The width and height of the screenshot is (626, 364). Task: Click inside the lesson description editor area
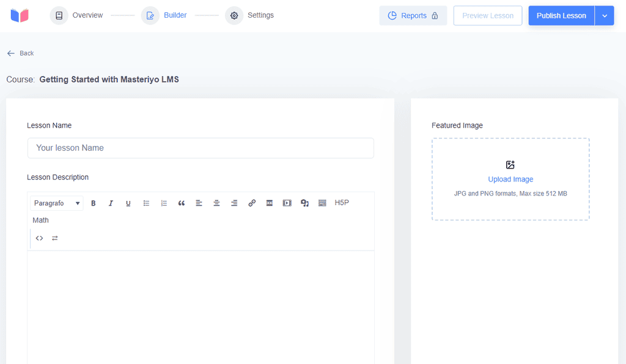tap(201, 307)
